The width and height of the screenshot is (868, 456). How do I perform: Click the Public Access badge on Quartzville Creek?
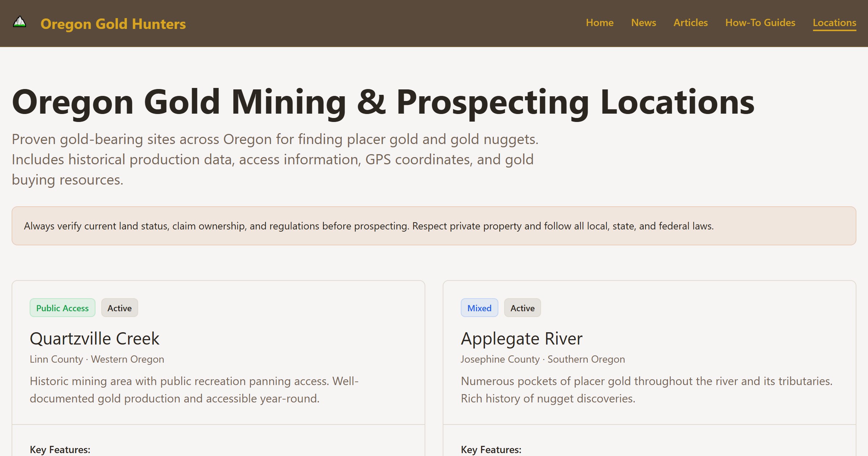tap(62, 308)
